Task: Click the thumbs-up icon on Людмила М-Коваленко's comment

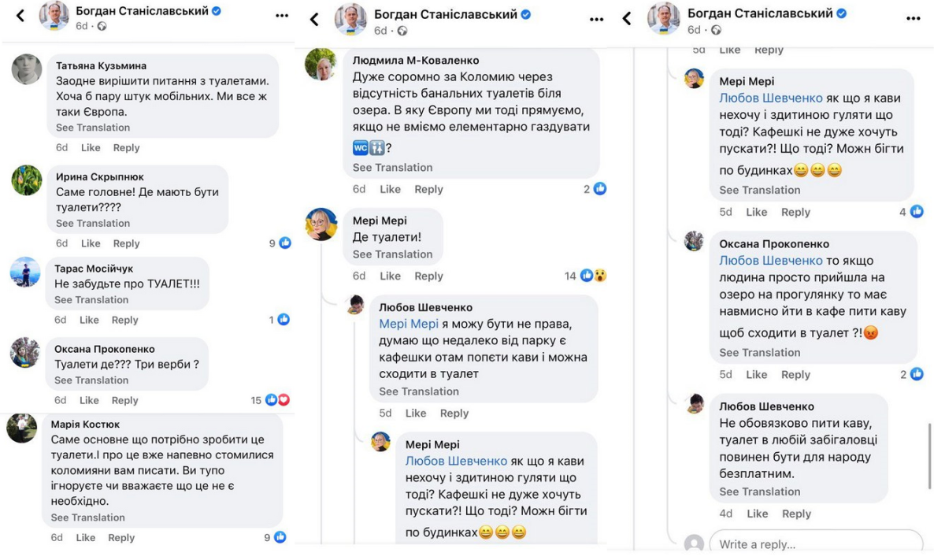Action: tap(600, 189)
